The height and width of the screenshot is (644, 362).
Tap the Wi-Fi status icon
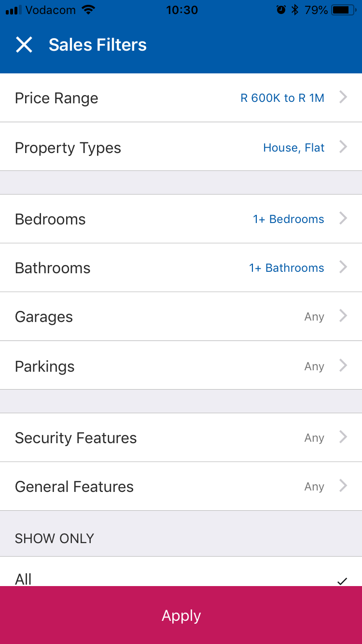tap(88, 10)
